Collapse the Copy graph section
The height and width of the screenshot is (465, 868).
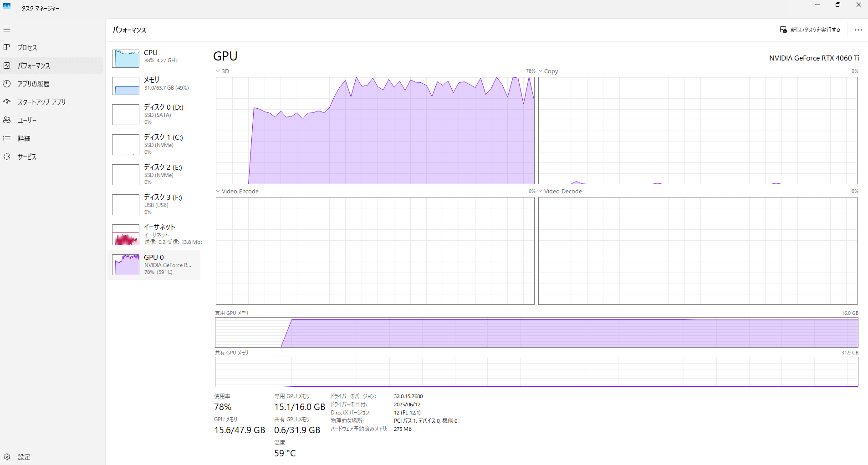click(x=541, y=71)
